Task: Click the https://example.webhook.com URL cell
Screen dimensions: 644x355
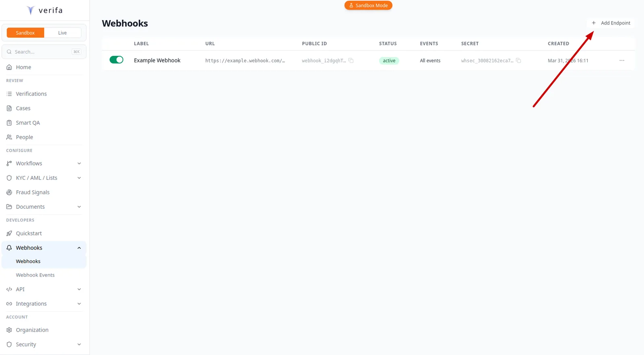Action: pos(245,61)
